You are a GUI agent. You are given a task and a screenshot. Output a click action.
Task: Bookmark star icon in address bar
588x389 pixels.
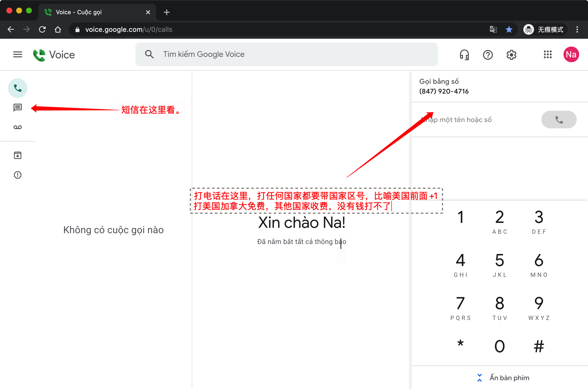click(509, 30)
